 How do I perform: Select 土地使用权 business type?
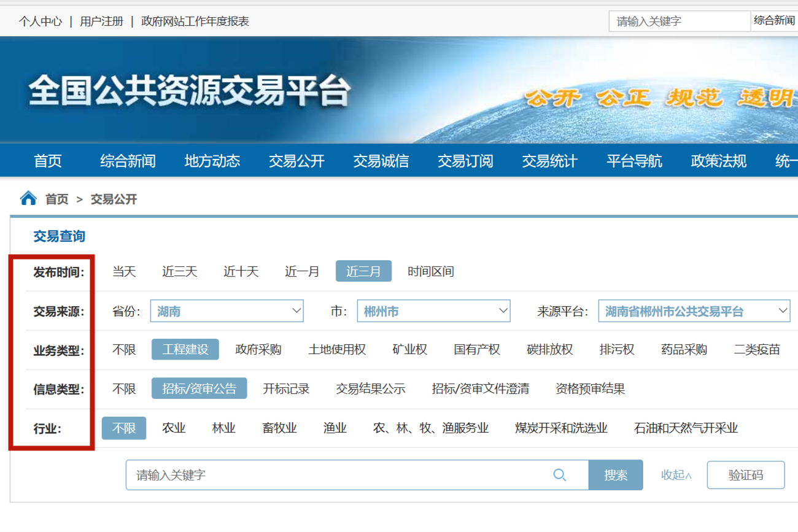click(337, 349)
